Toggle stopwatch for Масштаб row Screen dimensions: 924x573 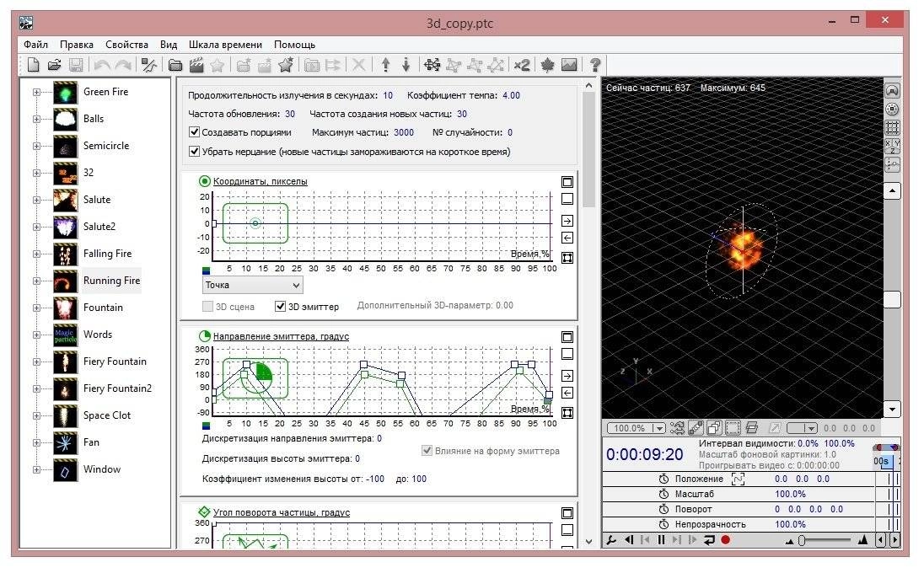(663, 494)
